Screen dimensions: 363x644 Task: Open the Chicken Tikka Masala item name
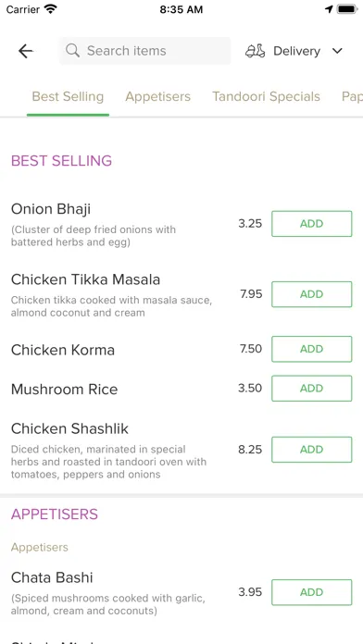pos(85,279)
